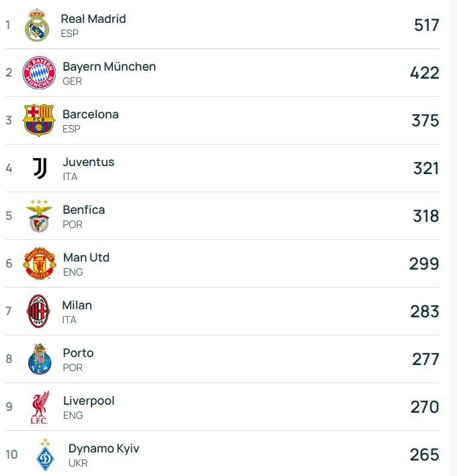Click Benfica's 318 score value
457x476 pixels.
point(425,216)
